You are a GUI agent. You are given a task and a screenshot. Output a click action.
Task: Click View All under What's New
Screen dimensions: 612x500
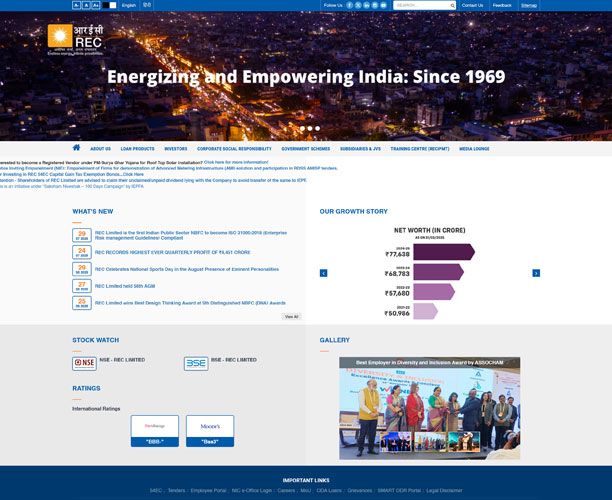(x=292, y=317)
